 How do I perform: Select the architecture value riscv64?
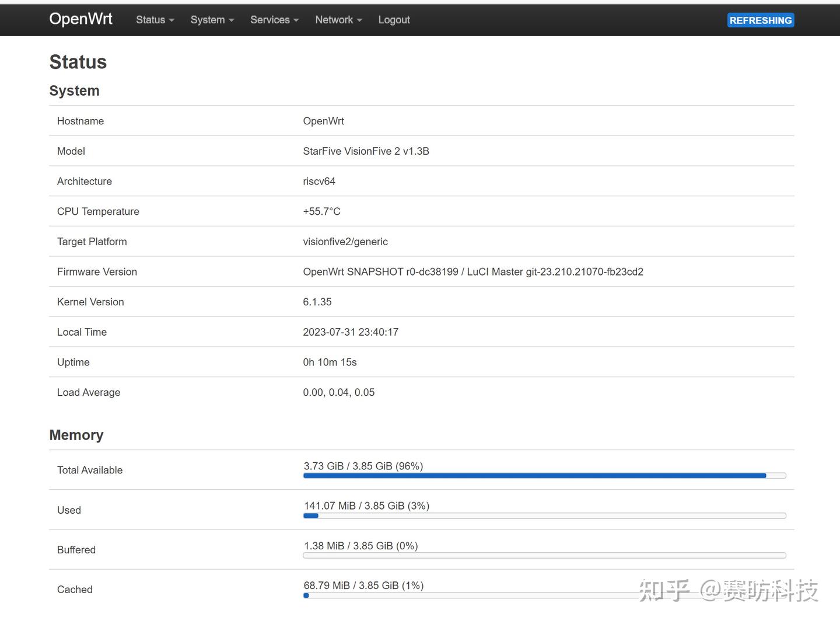click(319, 182)
